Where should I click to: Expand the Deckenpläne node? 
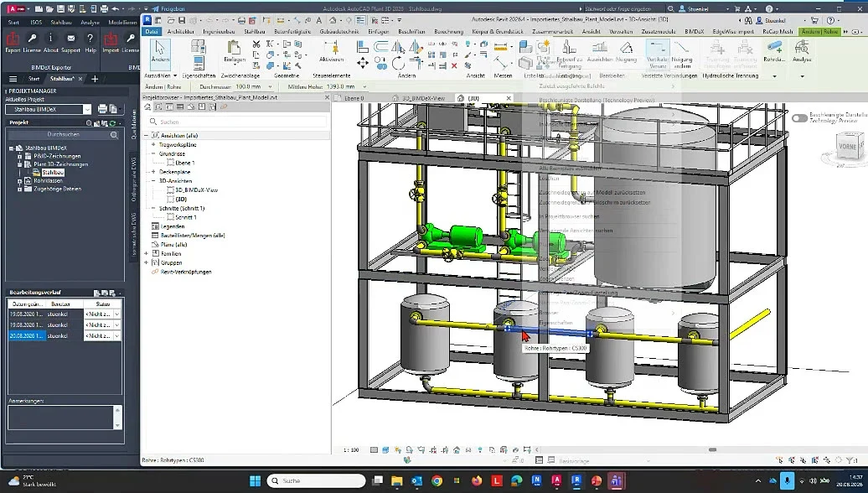153,172
